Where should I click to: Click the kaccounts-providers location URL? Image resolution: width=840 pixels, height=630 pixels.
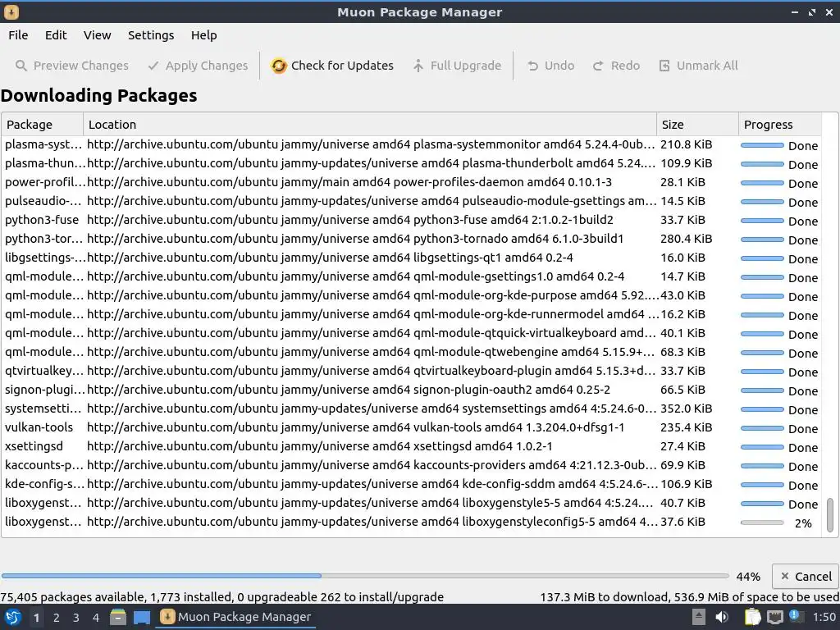tap(372, 465)
